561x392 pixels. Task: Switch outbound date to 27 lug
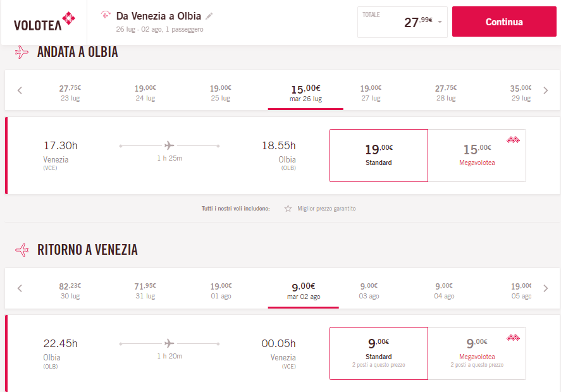click(x=369, y=93)
